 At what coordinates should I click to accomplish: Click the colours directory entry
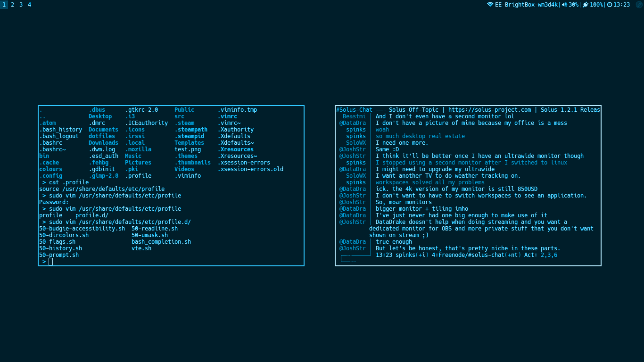(x=50, y=169)
